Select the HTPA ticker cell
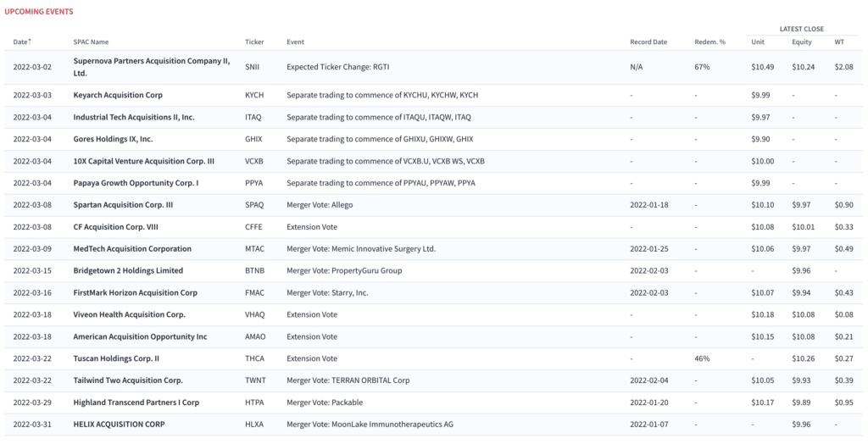Screen dimensions: 868x444 click(x=254, y=402)
